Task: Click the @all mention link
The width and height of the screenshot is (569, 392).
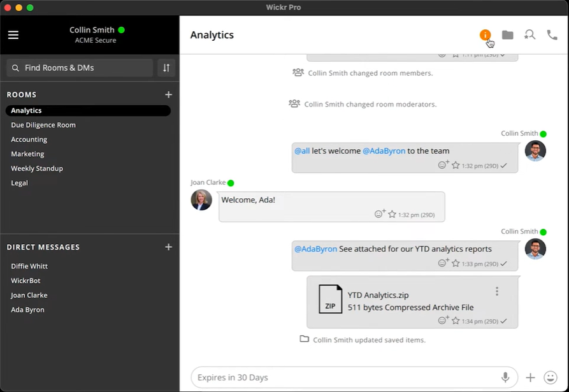Action: (x=302, y=151)
